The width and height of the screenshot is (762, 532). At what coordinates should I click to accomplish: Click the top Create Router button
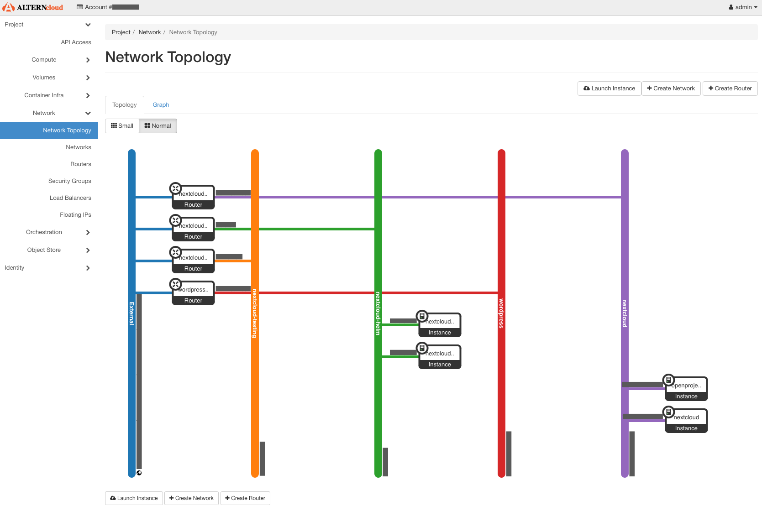tap(730, 89)
